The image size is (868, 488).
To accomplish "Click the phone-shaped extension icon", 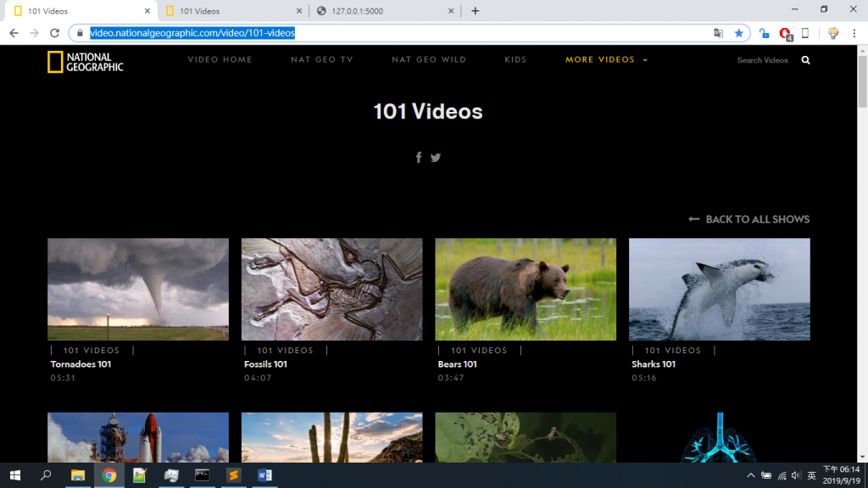I will point(805,33).
